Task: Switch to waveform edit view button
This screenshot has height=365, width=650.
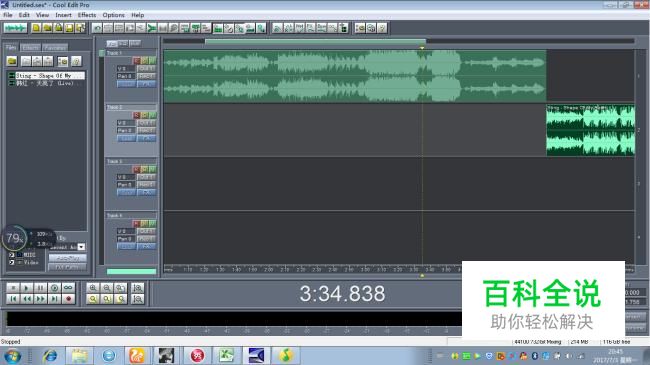Action: click(x=15, y=28)
